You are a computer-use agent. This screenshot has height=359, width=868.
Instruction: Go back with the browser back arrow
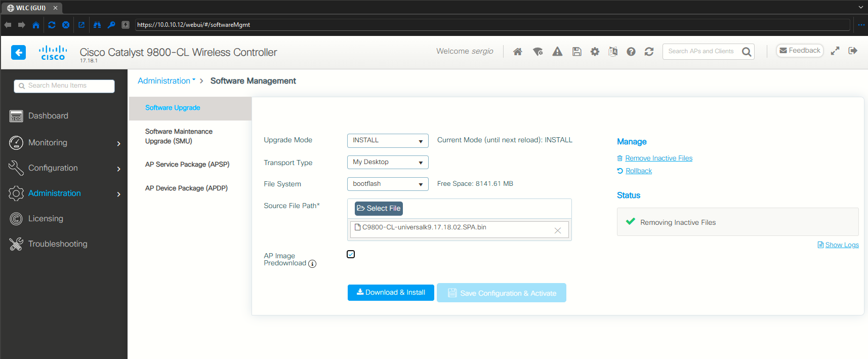pyautogui.click(x=8, y=25)
